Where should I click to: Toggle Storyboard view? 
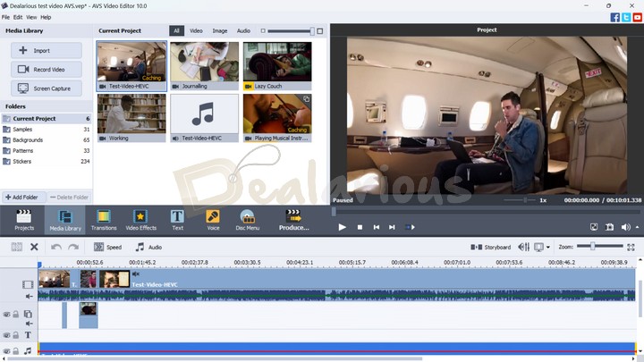click(491, 247)
